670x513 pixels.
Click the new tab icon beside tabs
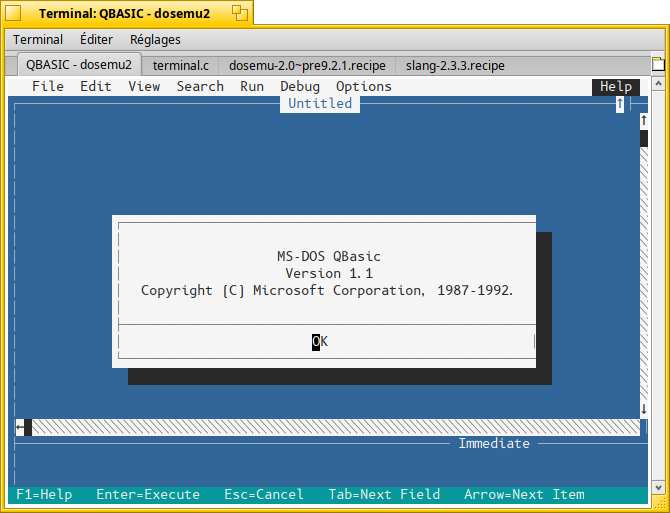coord(659,65)
